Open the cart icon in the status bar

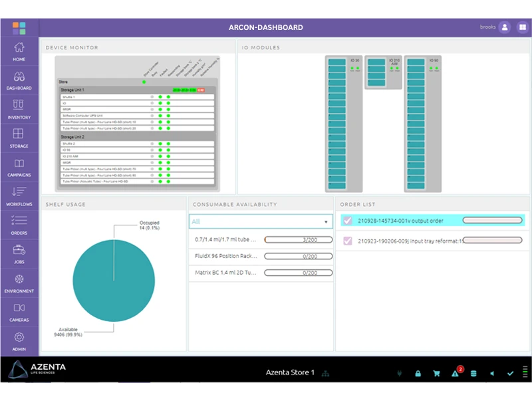(x=436, y=373)
